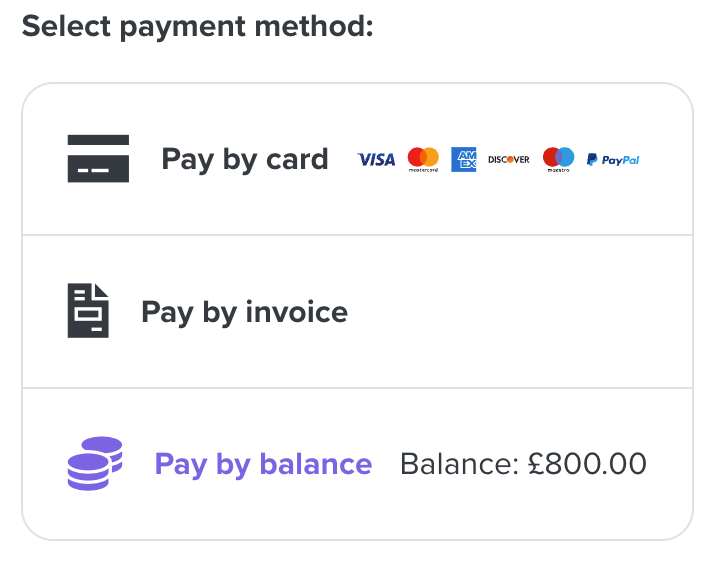The image size is (726, 574).
Task: Click the Discover logo
Action: pos(508,159)
